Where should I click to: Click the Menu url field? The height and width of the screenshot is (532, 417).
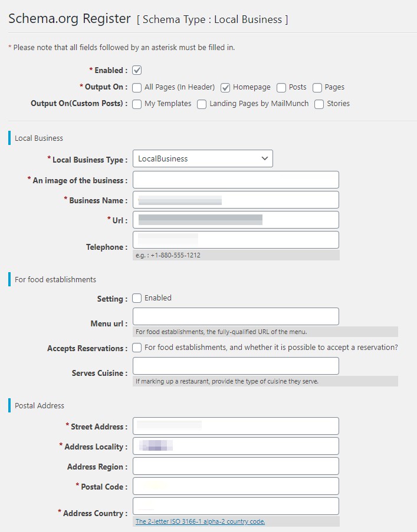click(236, 316)
